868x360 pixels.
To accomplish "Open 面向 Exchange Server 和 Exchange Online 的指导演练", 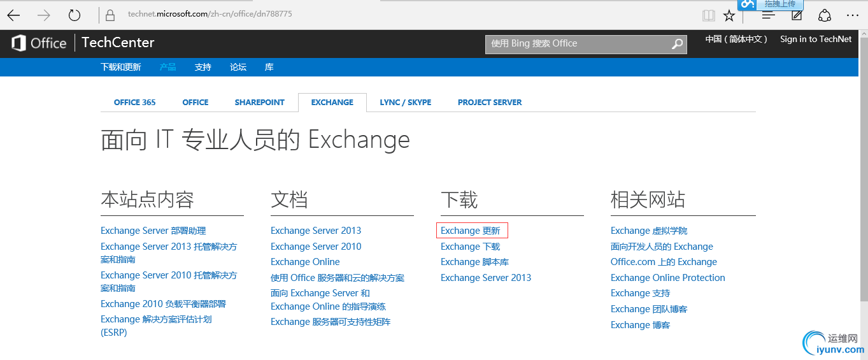I will coord(328,299).
